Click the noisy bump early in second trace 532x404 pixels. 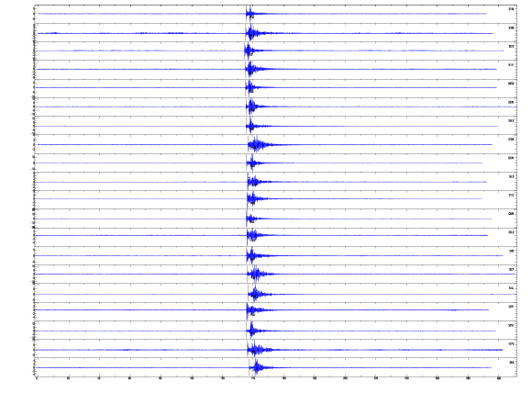(54, 33)
